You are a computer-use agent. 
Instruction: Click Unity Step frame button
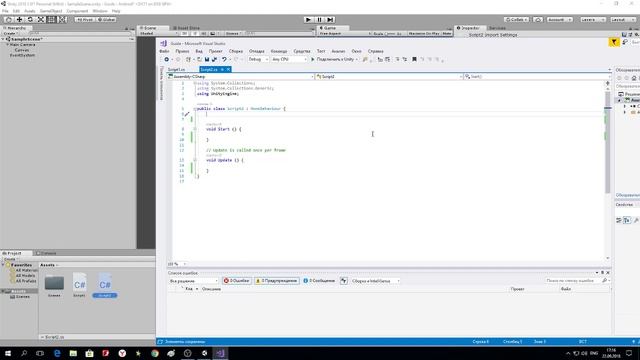pyautogui.click(x=330, y=20)
